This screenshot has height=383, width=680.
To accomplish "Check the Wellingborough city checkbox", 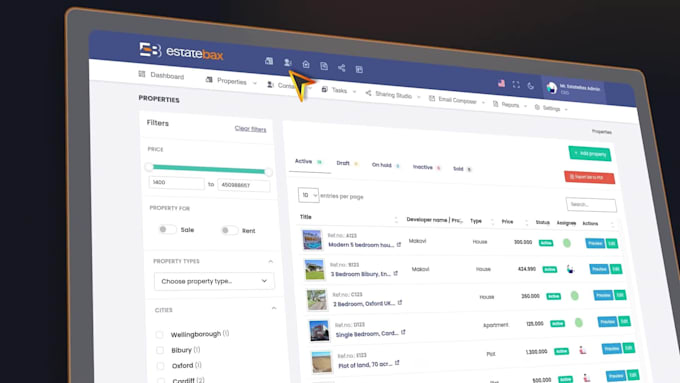I will [x=159, y=334].
